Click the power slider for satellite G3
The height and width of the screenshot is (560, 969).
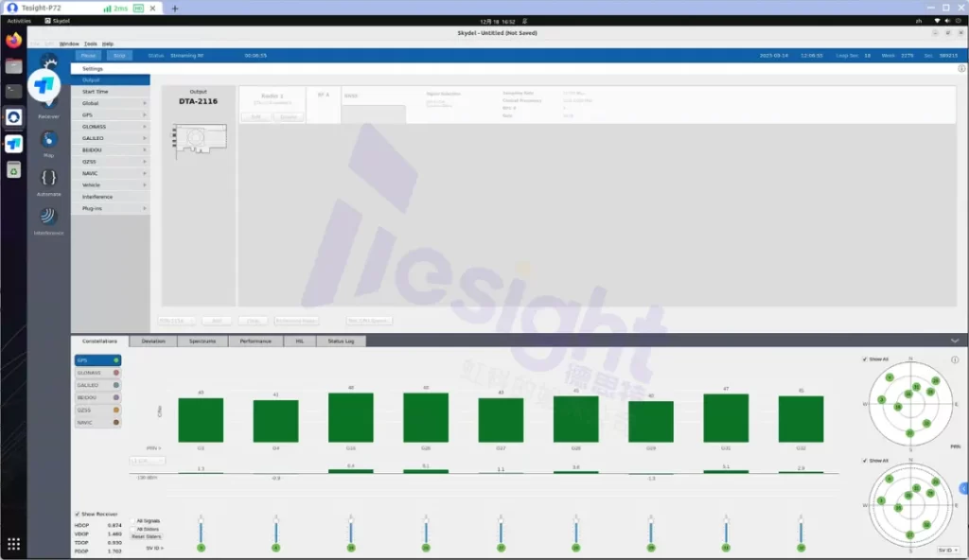(201, 530)
